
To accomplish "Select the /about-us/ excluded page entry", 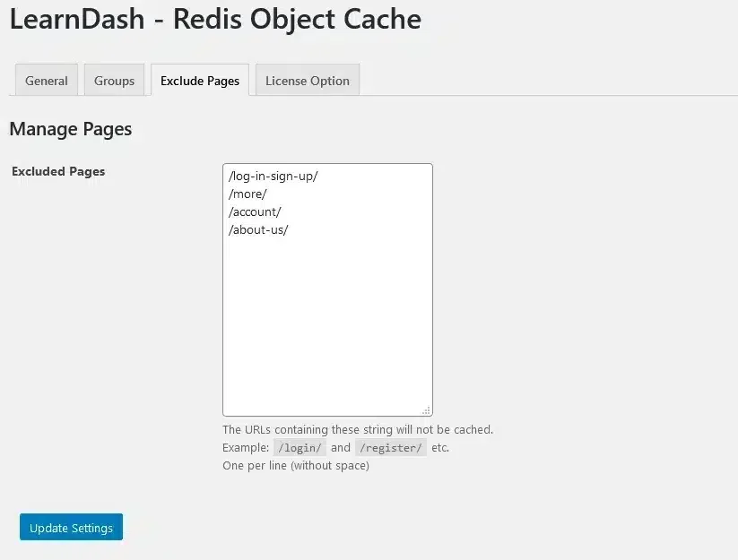I will point(258,229).
